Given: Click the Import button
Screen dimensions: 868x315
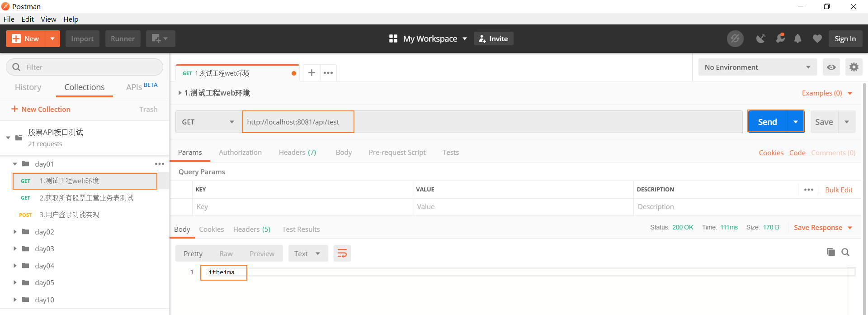Looking at the screenshot, I should point(82,38).
